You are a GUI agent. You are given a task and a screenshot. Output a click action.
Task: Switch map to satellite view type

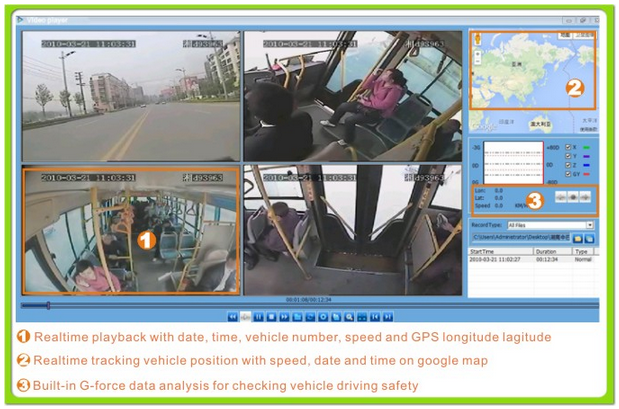[583, 36]
